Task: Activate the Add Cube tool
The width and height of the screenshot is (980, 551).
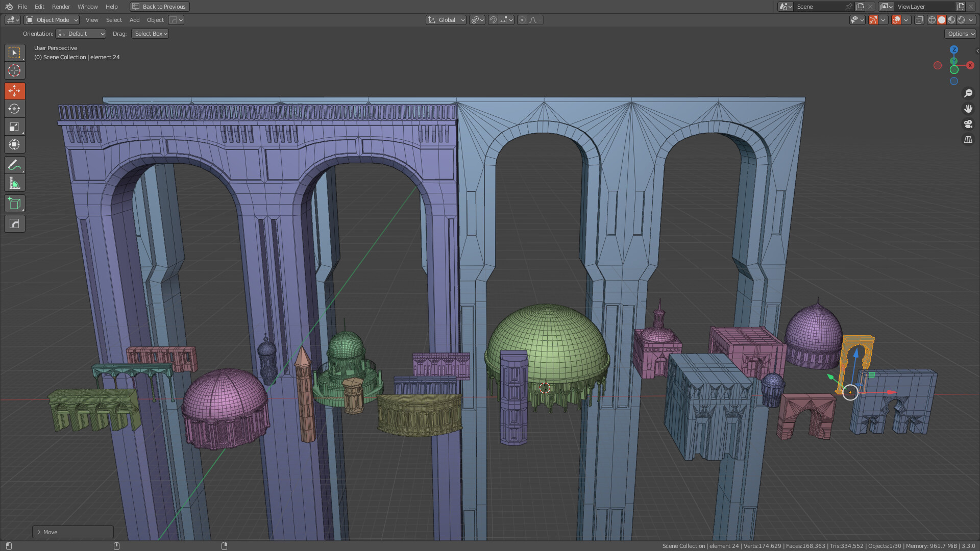Action: [14, 204]
